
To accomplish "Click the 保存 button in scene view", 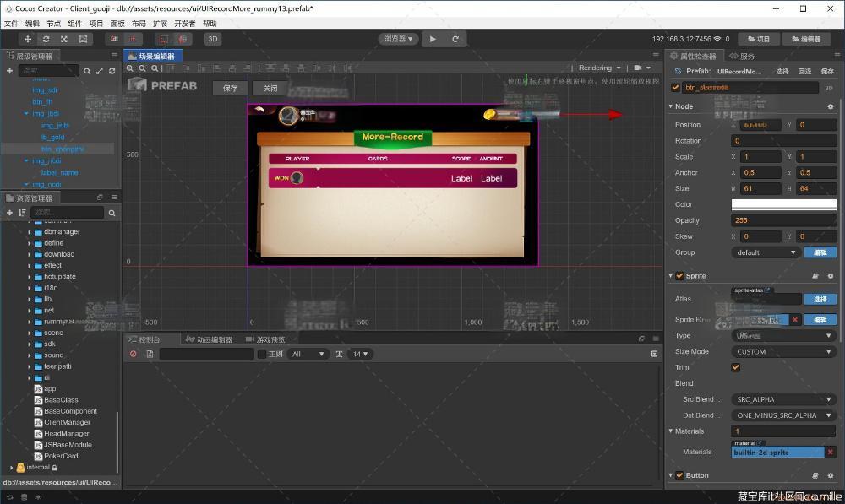I will [x=231, y=88].
